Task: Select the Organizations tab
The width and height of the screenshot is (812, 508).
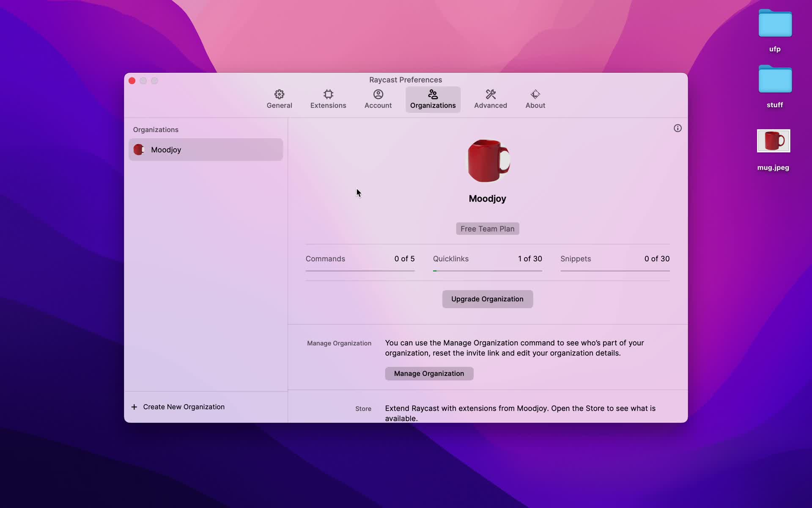Action: pyautogui.click(x=433, y=99)
